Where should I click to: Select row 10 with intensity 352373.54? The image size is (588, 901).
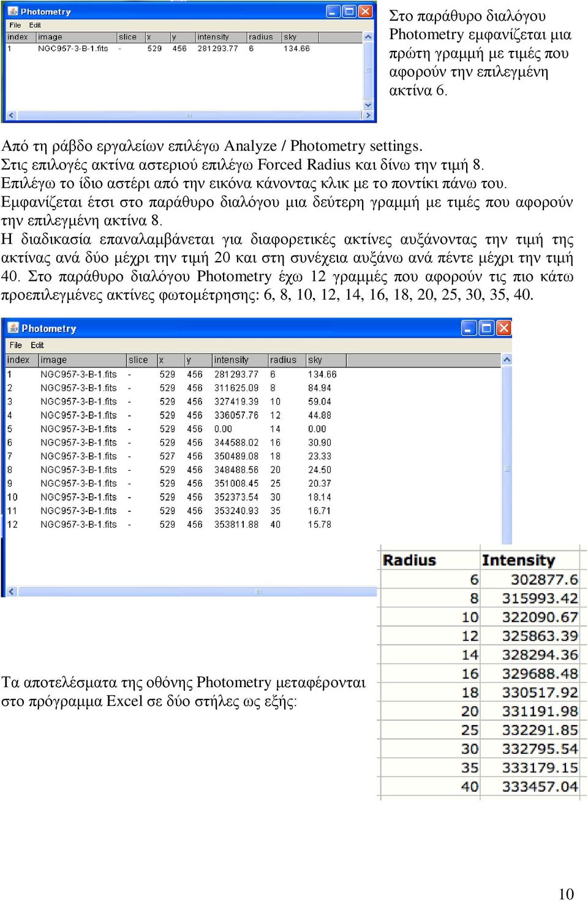click(253, 497)
